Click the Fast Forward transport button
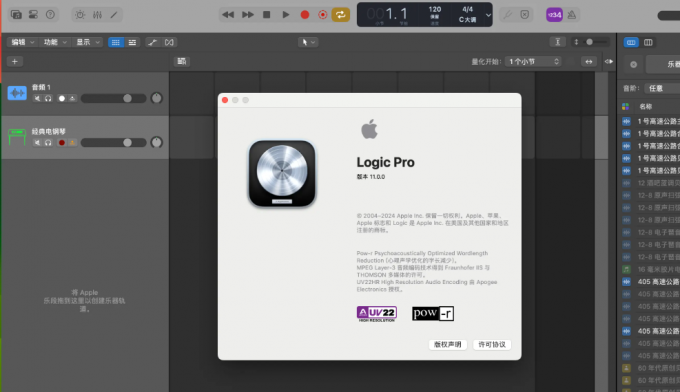 [x=248, y=15]
